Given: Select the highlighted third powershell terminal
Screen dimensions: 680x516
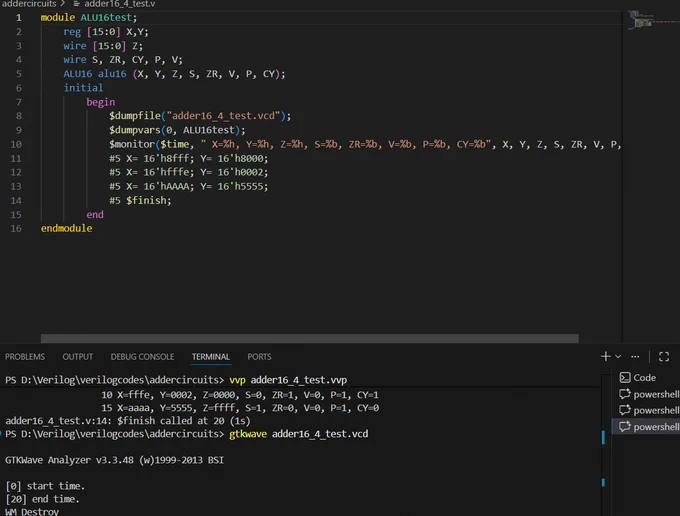Looking at the screenshot, I should click(x=645, y=427).
